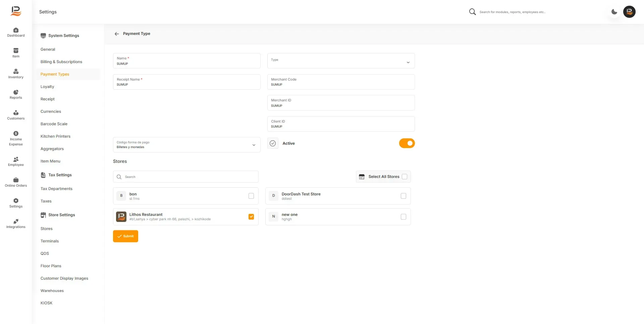This screenshot has width=644, height=324.
Task: Open Settings gear icon in sidebar
Action: coord(16,201)
